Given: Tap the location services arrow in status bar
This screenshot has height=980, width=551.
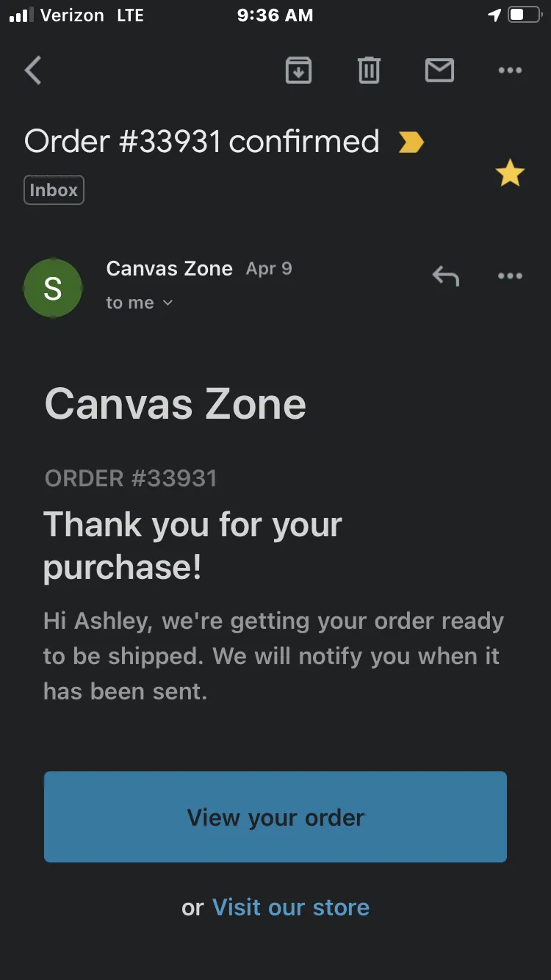Looking at the screenshot, I should pyautogui.click(x=494, y=15).
